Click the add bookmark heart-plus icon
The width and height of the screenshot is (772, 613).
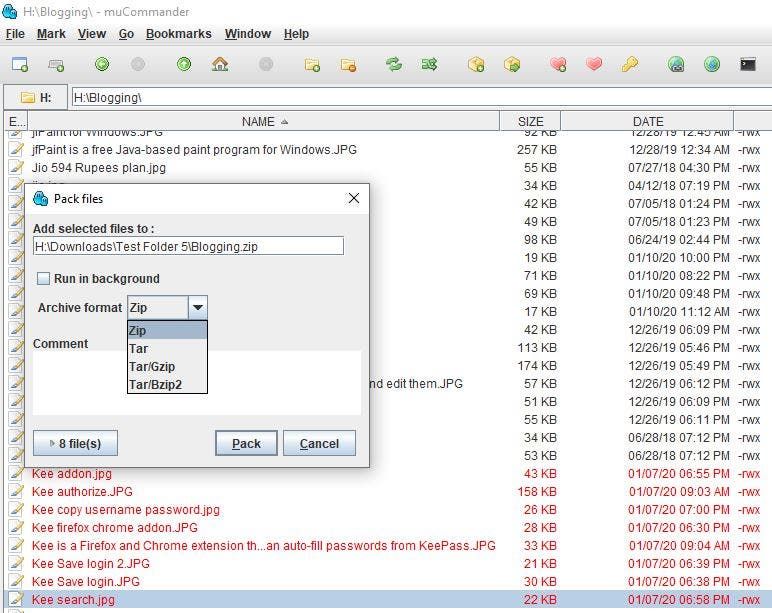[x=558, y=65]
